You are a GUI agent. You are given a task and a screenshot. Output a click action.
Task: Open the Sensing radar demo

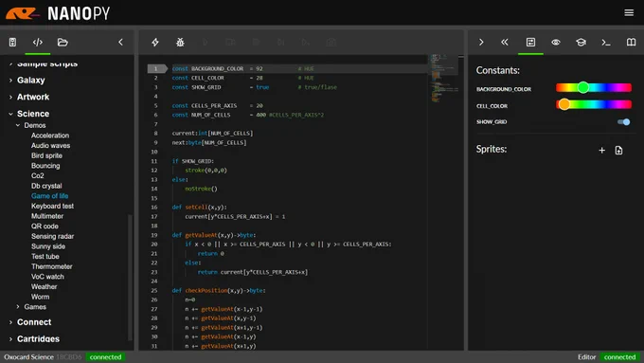53,236
